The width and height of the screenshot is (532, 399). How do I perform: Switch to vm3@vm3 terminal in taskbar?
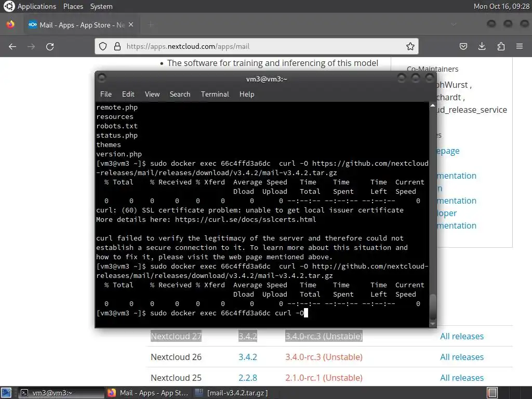61,393
